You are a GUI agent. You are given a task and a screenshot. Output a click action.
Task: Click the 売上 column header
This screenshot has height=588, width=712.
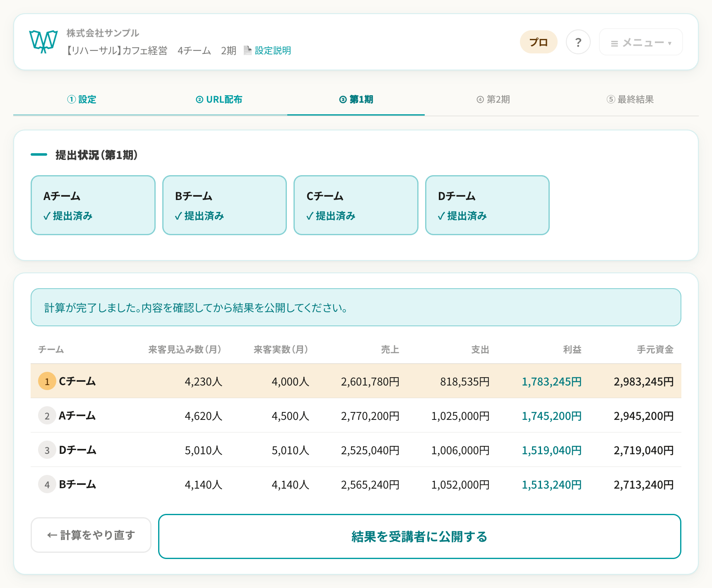pyautogui.click(x=390, y=349)
